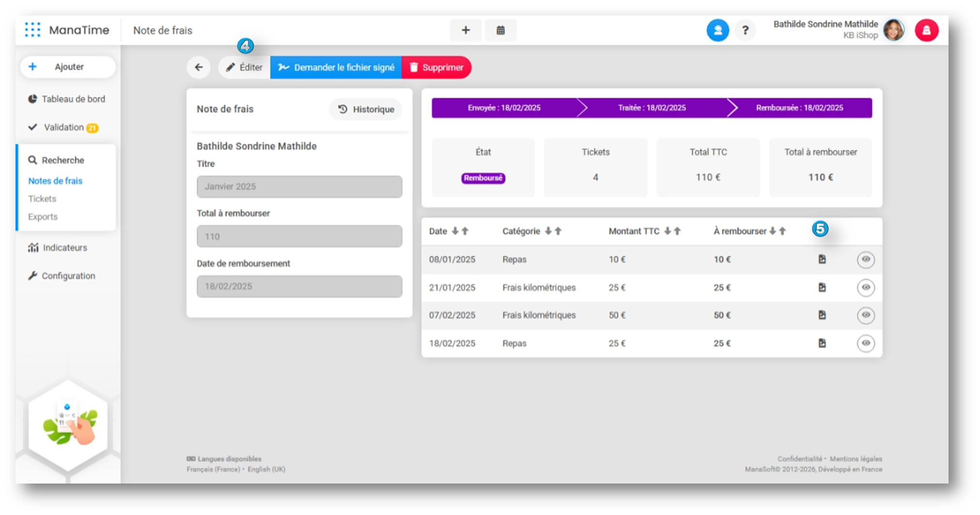Open the help question mark icon
The image size is (980, 515).
745,30
